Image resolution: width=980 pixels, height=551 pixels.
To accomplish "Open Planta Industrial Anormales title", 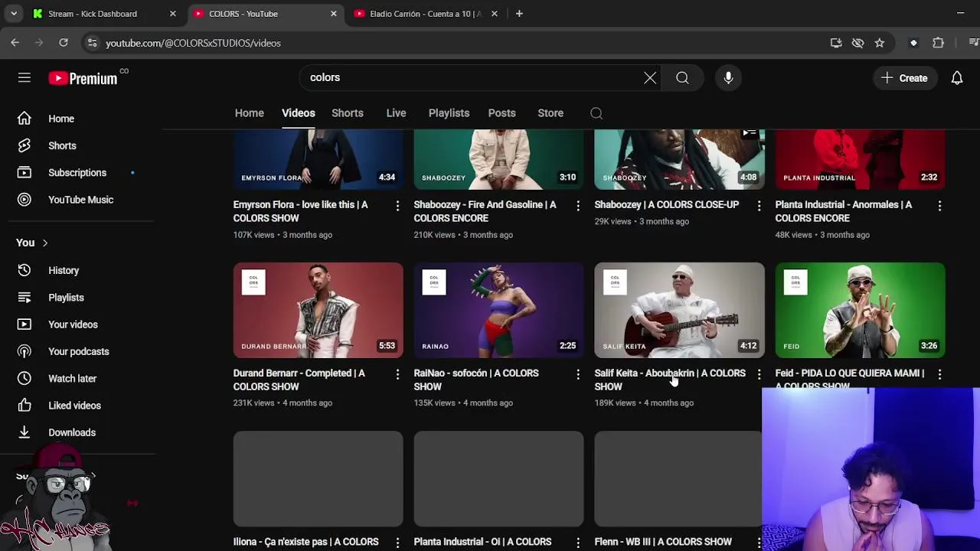I will [844, 211].
